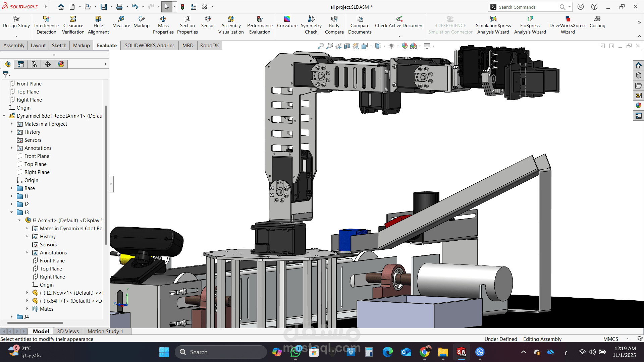This screenshot has height=362, width=644.
Task: Open the Design Library task pane icon
Action: [x=638, y=75]
